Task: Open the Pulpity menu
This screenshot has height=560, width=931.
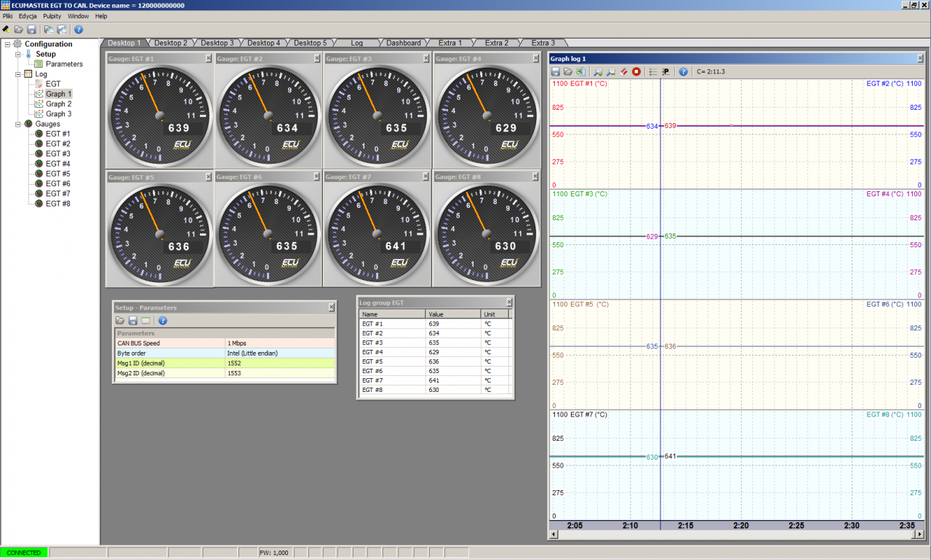Action: [52, 16]
